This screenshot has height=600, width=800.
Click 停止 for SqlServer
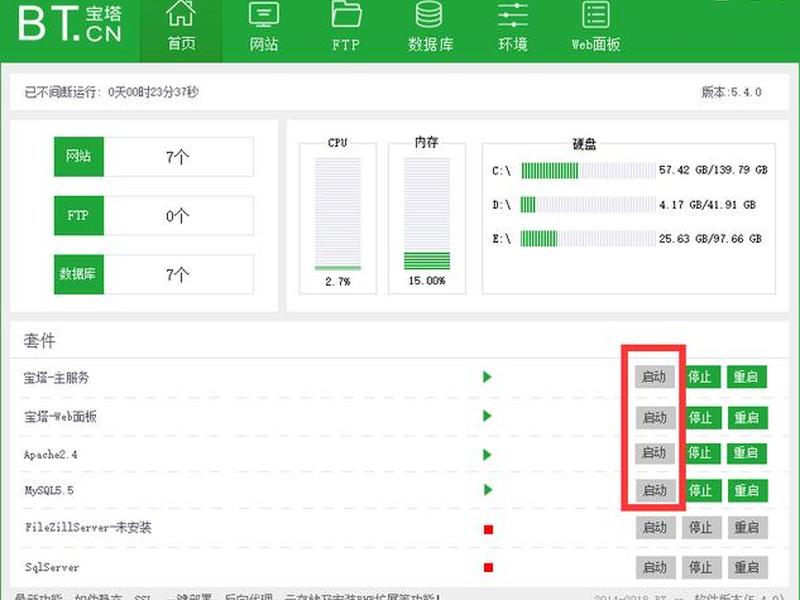click(702, 567)
